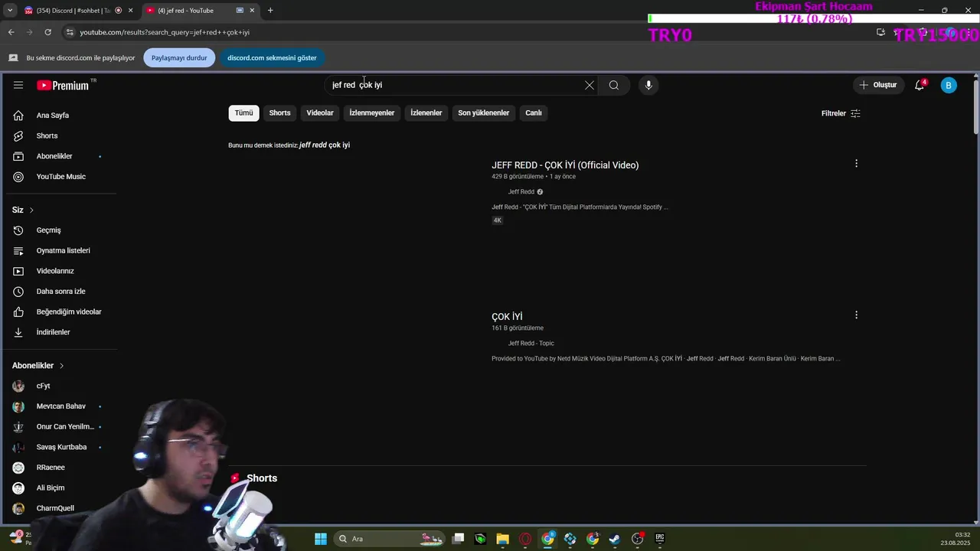Open Task View from taskbar

click(458, 539)
